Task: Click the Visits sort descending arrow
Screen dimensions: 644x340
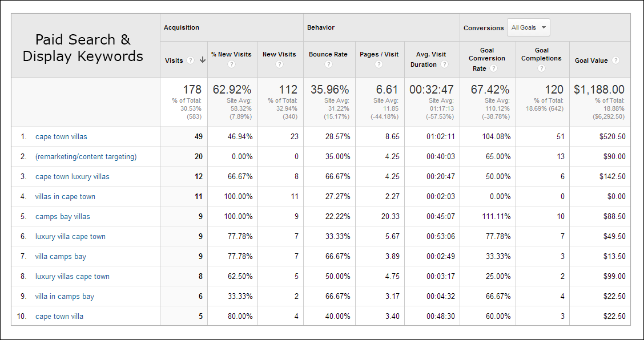Action: pyautogui.click(x=202, y=60)
